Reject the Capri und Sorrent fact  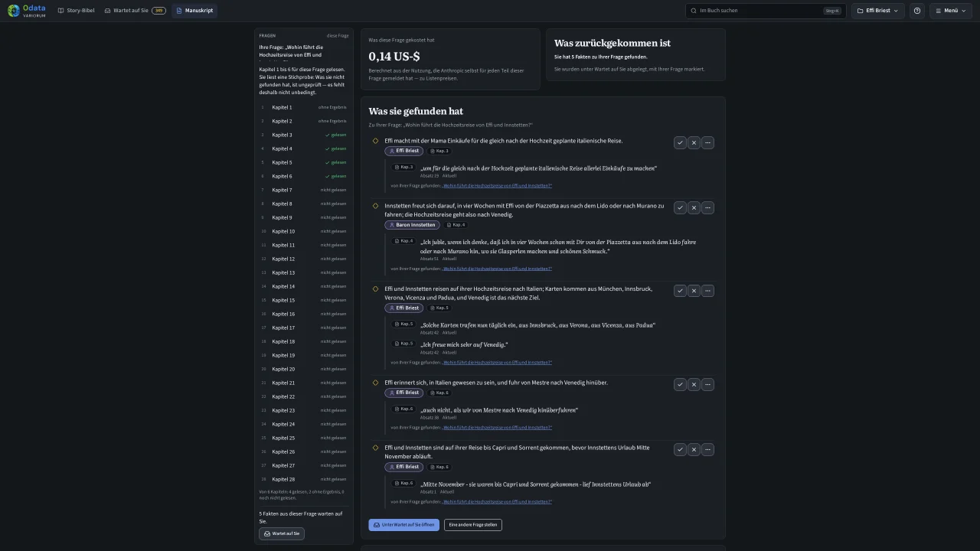694,450
